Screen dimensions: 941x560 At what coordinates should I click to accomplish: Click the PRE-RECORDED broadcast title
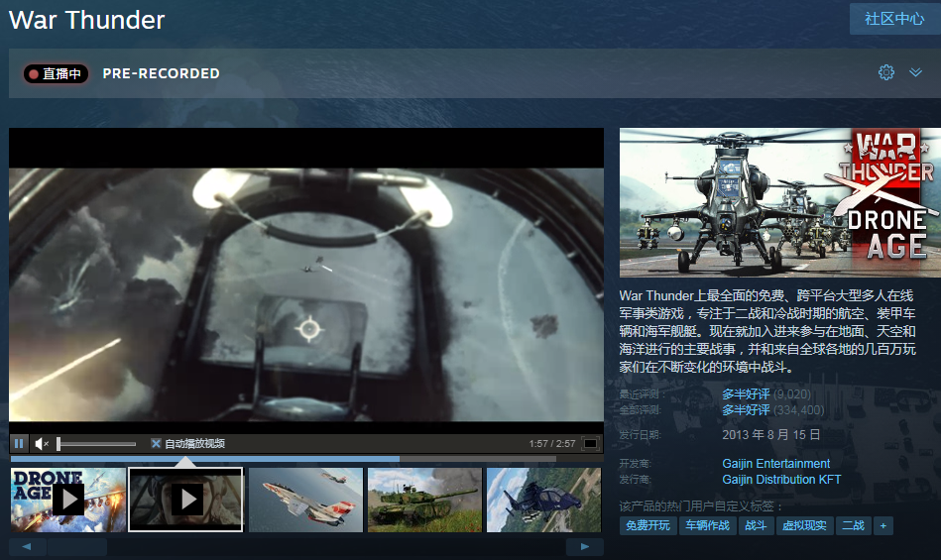pyautogui.click(x=161, y=73)
